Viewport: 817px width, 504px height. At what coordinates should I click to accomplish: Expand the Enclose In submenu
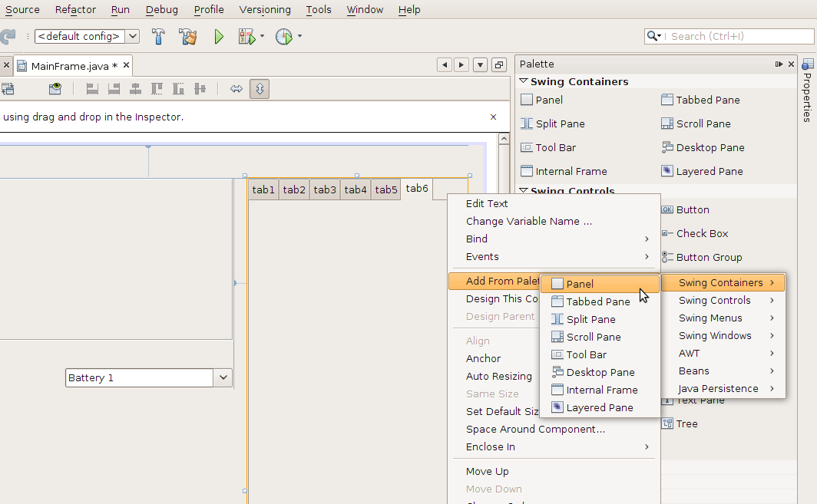pos(554,447)
